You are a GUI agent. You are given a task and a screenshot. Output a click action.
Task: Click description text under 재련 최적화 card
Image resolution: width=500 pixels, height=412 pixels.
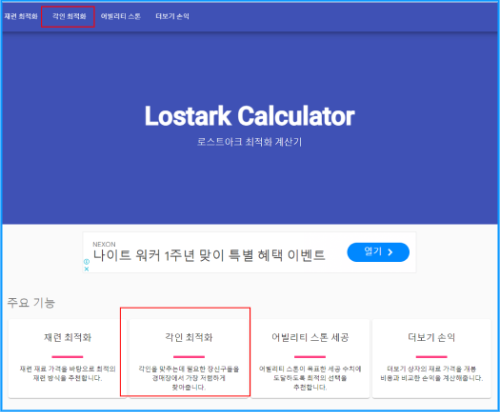[67, 373]
